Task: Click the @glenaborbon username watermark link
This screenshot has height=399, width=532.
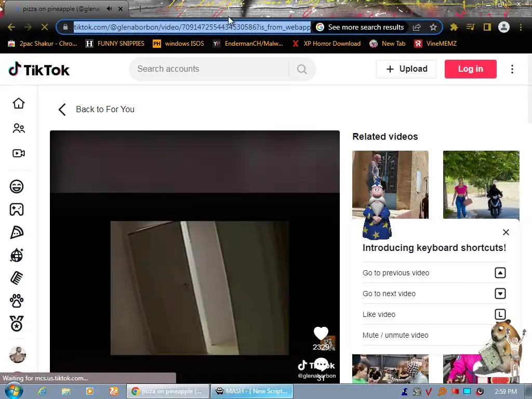Action: [x=317, y=376]
